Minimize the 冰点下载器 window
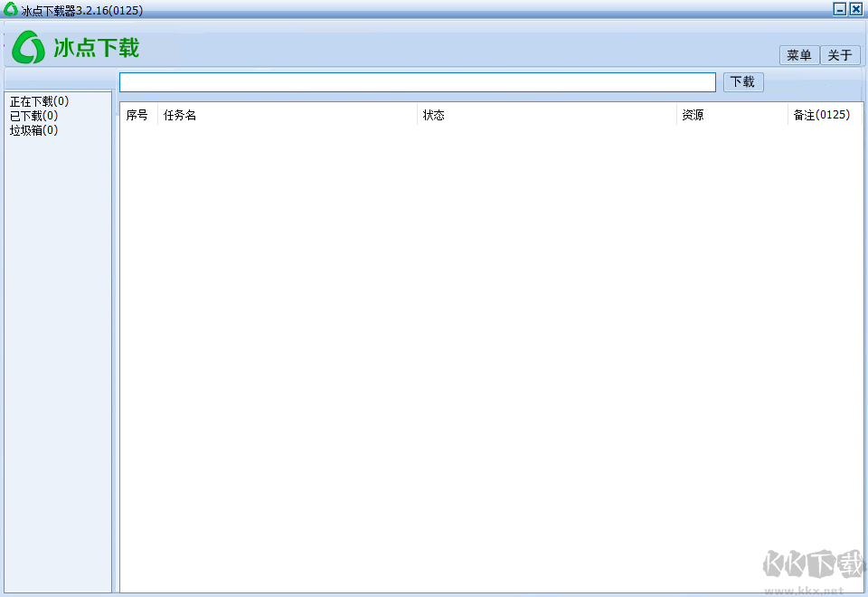This screenshot has width=868, height=597. pos(840,9)
